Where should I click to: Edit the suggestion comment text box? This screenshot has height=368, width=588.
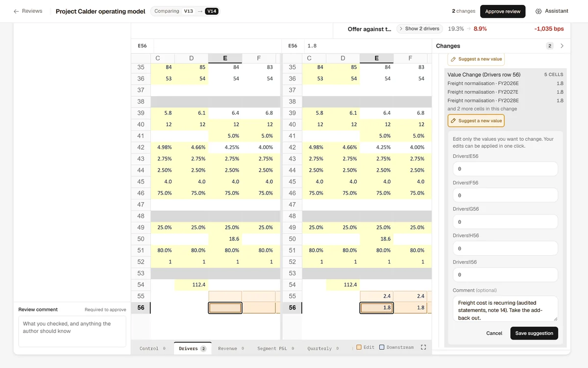[505, 309]
